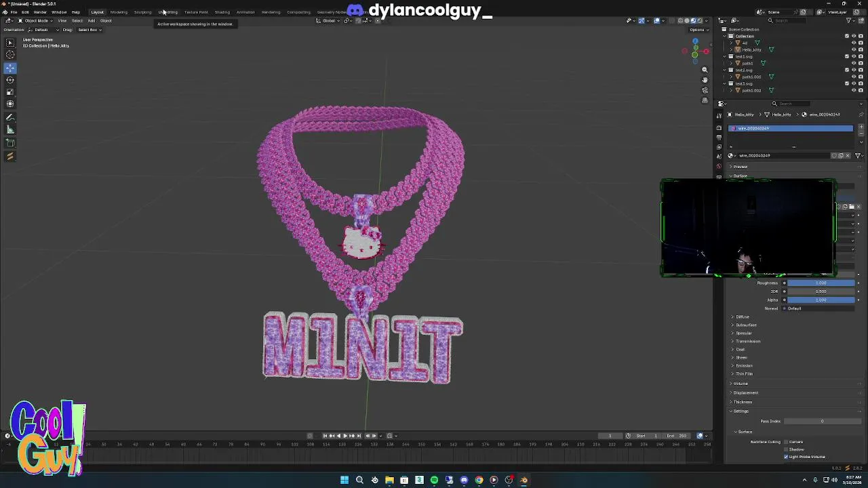This screenshot has width=868, height=488.
Task: Select the Add Cube tool
Action: click(10, 143)
